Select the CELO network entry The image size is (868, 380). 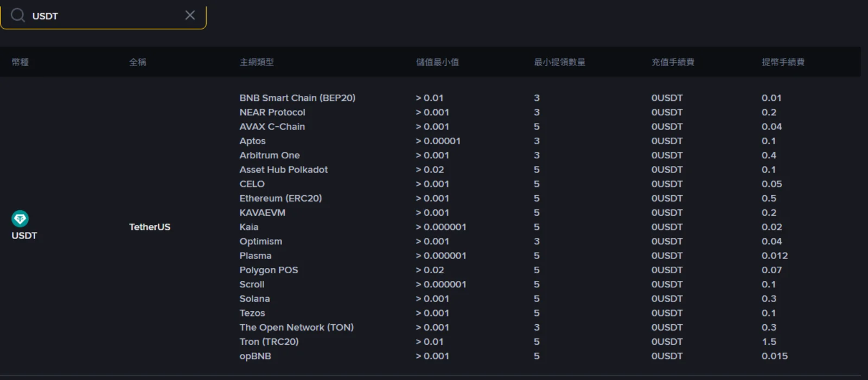click(252, 184)
